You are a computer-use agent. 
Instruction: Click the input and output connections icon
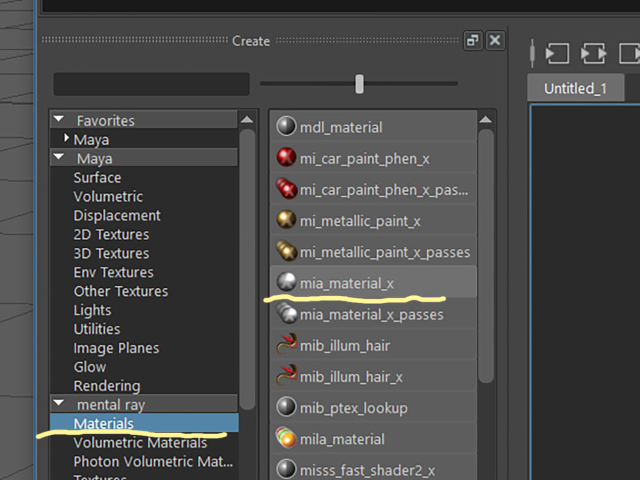(593, 53)
